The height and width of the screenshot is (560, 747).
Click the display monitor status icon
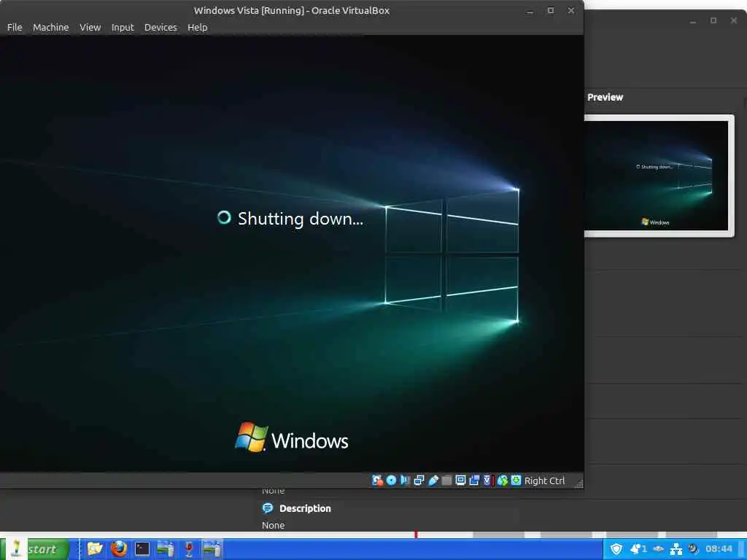(460, 481)
